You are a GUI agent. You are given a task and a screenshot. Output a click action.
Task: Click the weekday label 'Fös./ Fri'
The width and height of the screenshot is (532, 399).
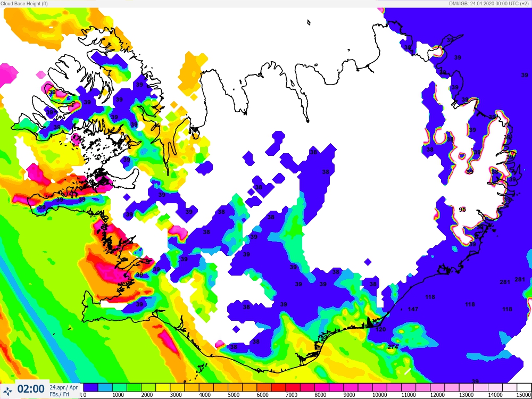click(59, 394)
